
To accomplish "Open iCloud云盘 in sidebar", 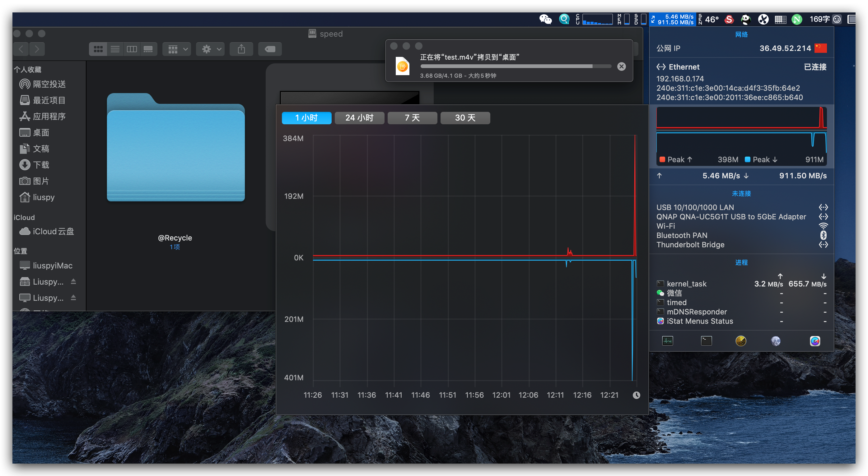I will (x=53, y=231).
